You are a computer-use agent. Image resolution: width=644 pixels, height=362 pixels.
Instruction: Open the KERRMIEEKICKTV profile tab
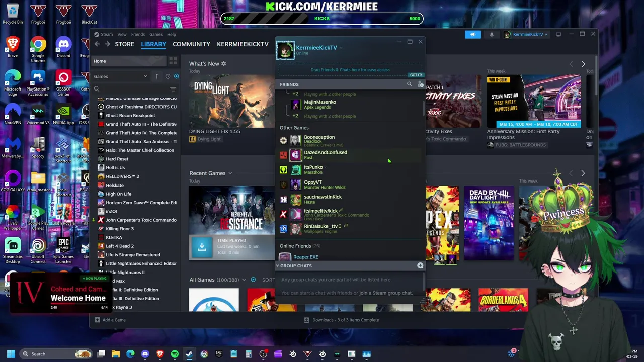coord(243,44)
